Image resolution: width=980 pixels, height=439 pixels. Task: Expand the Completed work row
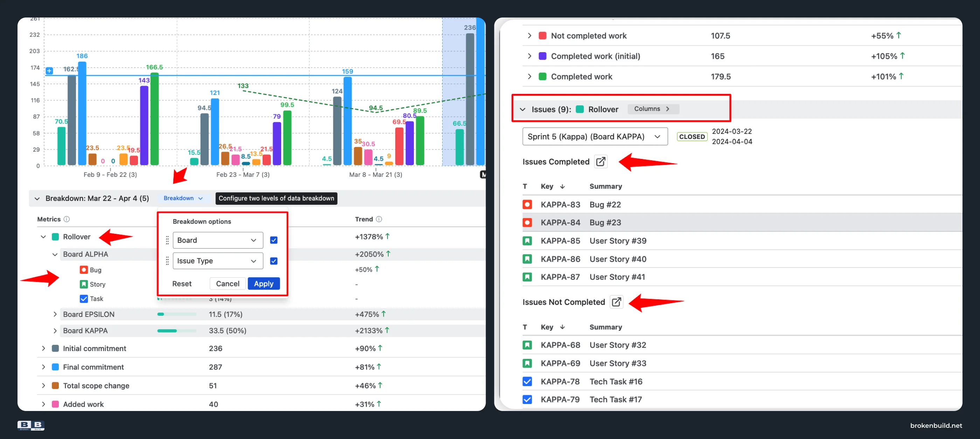529,76
